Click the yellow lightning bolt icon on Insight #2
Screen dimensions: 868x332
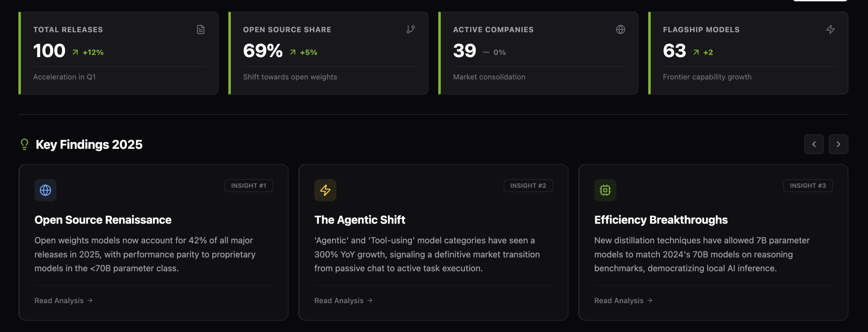(325, 190)
